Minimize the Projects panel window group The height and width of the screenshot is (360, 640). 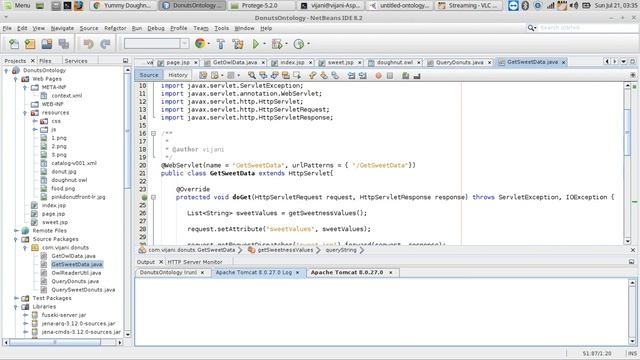[125, 61]
